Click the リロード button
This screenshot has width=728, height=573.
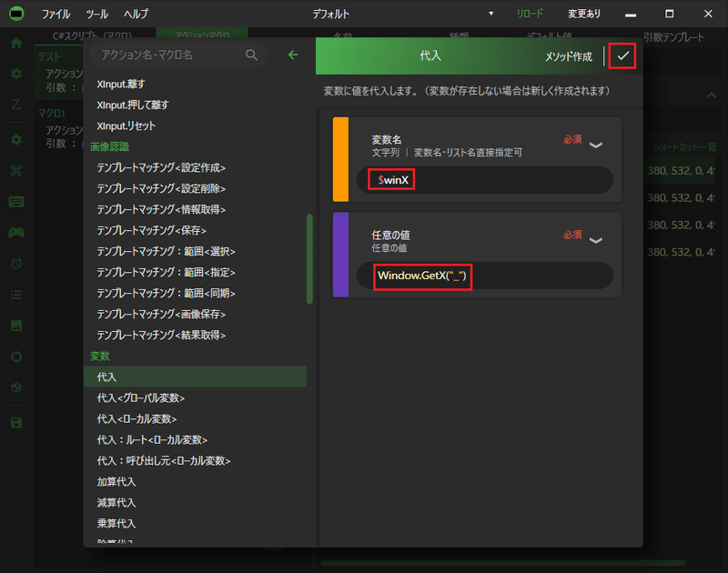[530, 14]
